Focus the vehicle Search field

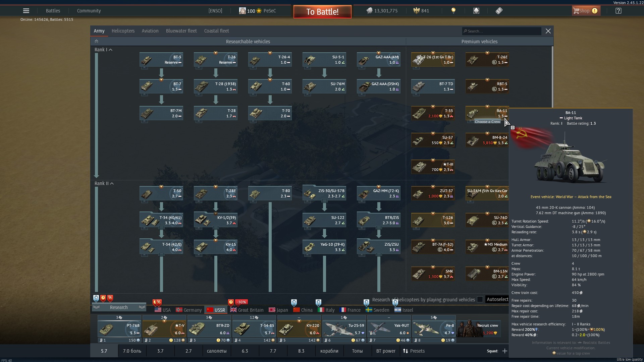pos(501,31)
